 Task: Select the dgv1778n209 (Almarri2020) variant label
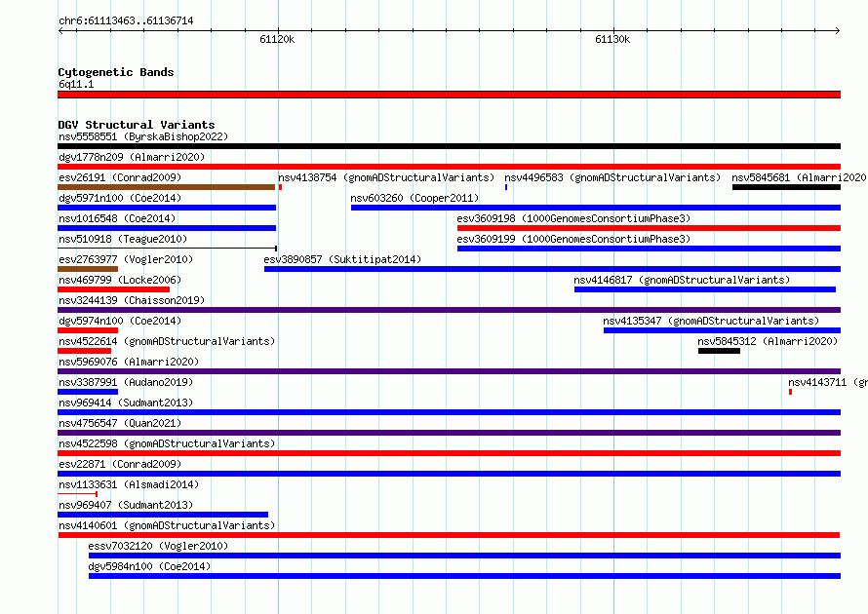point(132,157)
